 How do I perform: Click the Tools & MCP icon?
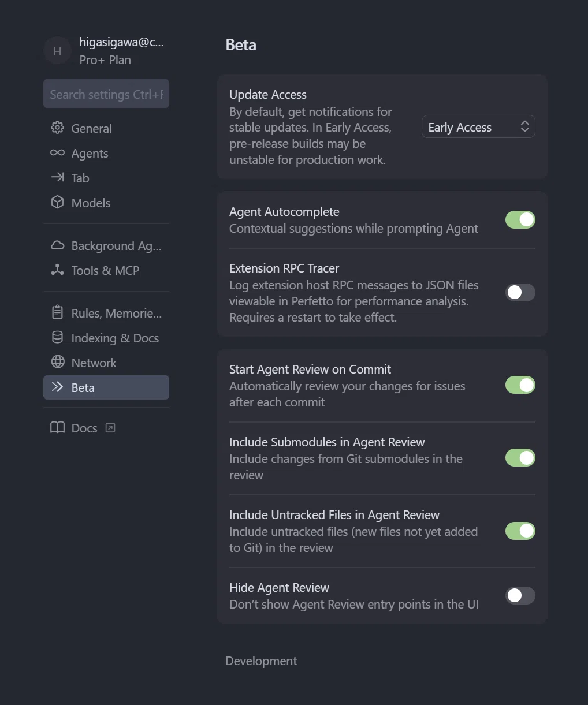tap(57, 270)
